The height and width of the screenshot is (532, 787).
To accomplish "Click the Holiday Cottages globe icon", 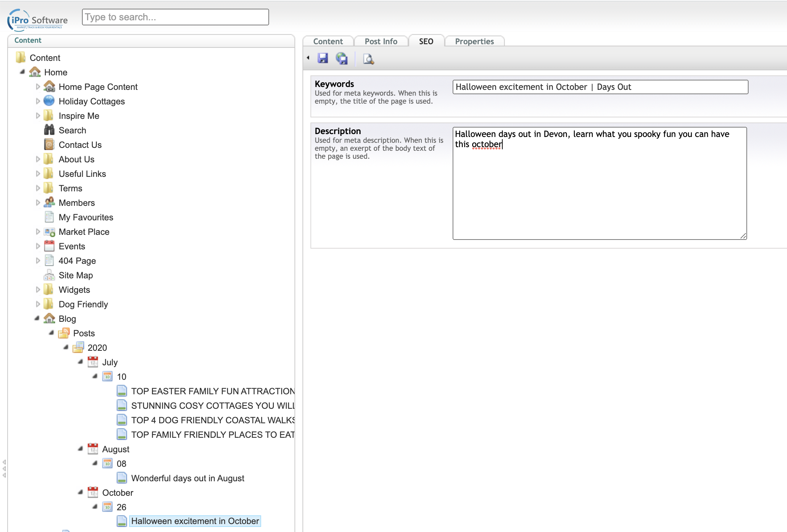I will (49, 101).
